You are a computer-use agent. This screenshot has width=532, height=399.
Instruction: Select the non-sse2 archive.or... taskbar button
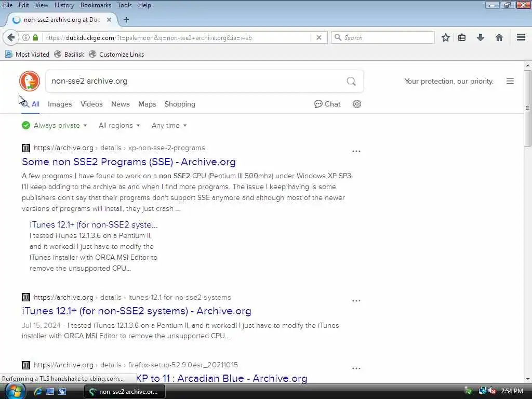(x=125, y=392)
